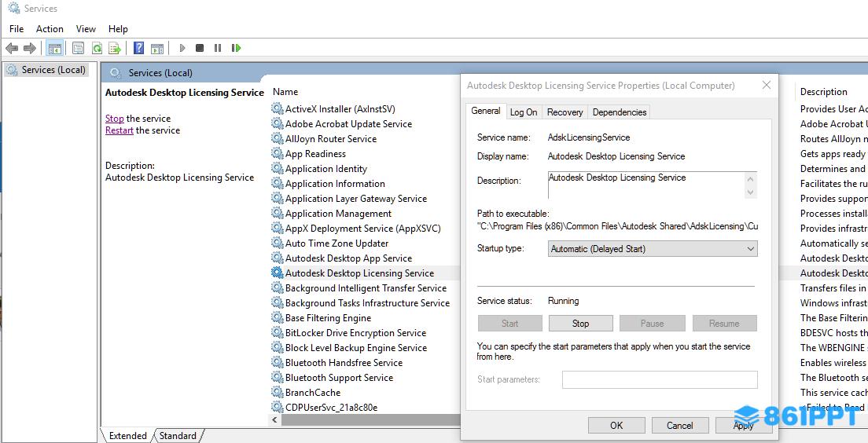Viewport: 868px width, 443px height.
Task: Click the blue Help toolbar icon
Action: [139, 48]
